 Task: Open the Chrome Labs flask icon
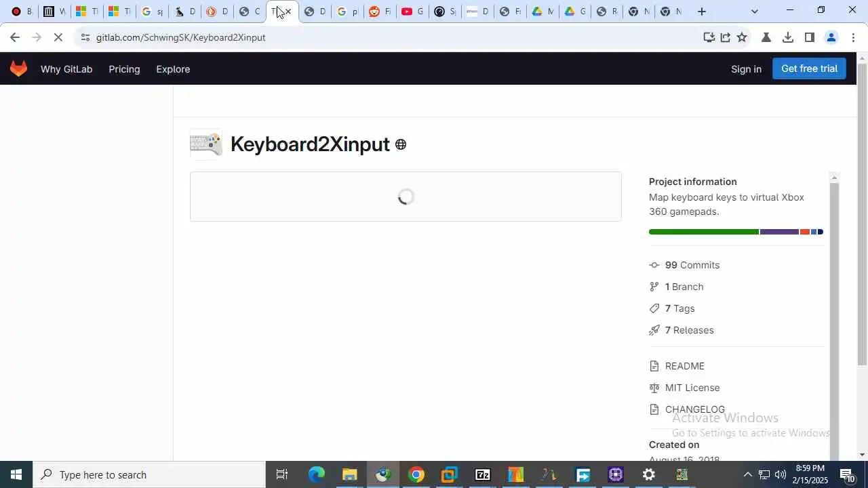click(x=766, y=37)
